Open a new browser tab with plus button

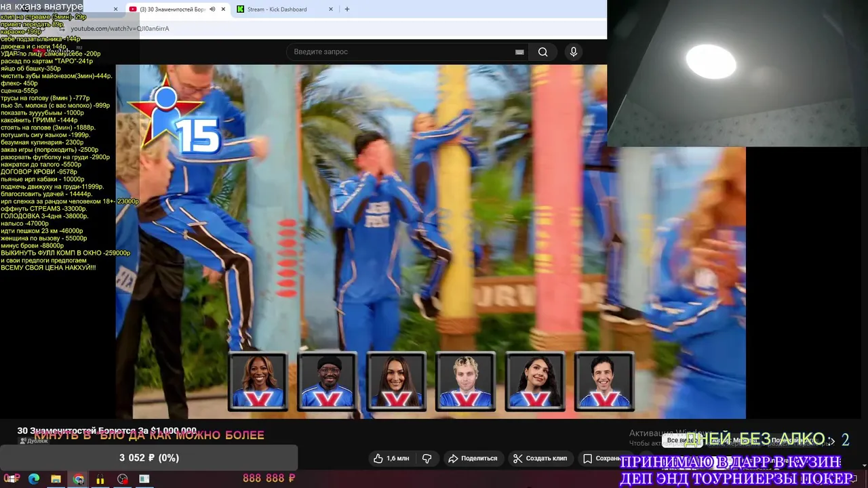(x=347, y=9)
